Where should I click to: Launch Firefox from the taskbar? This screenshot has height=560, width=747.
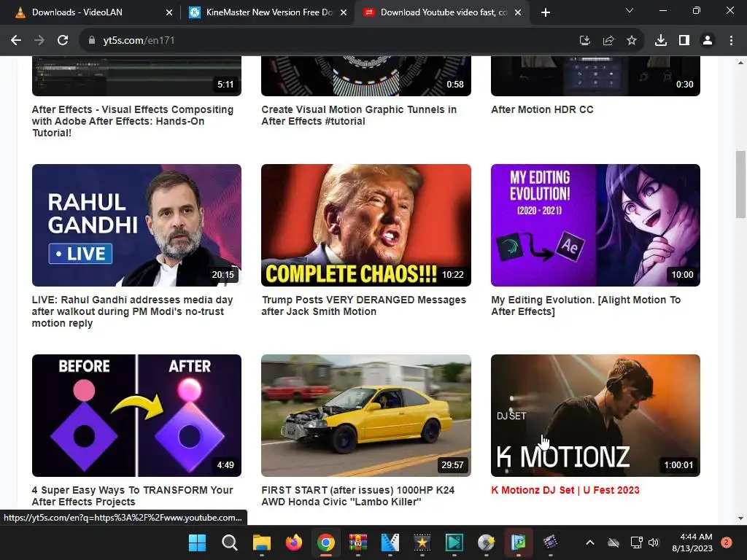(x=294, y=542)
